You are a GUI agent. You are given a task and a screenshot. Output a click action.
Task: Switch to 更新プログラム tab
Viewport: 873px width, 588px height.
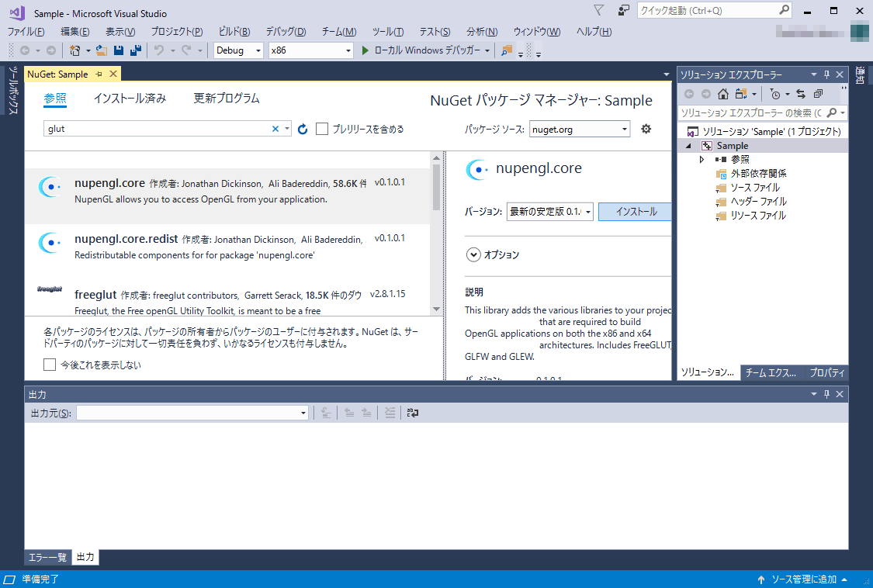(x=226, y=99)
